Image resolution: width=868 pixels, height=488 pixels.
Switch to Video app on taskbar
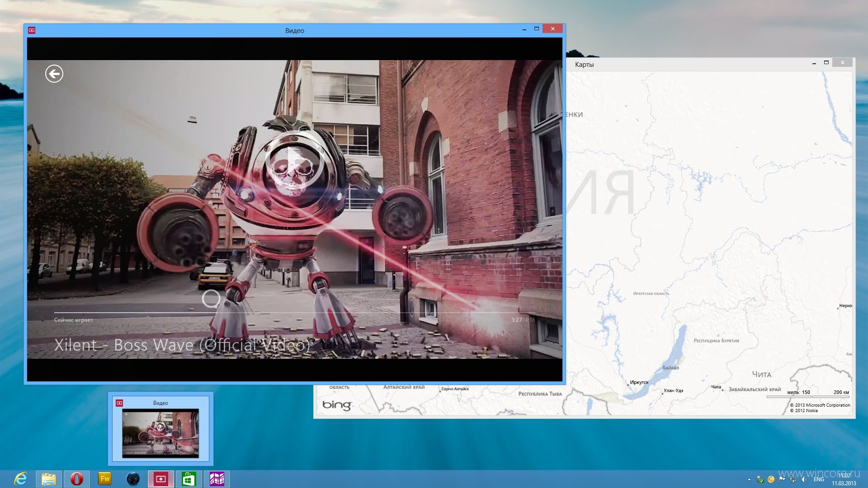tap(161, 479)
